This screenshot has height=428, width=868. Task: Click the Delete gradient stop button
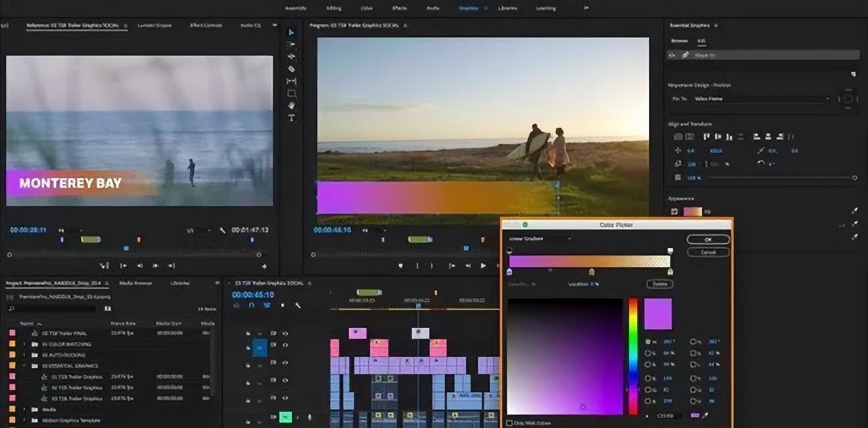click(x=659, y=284)
